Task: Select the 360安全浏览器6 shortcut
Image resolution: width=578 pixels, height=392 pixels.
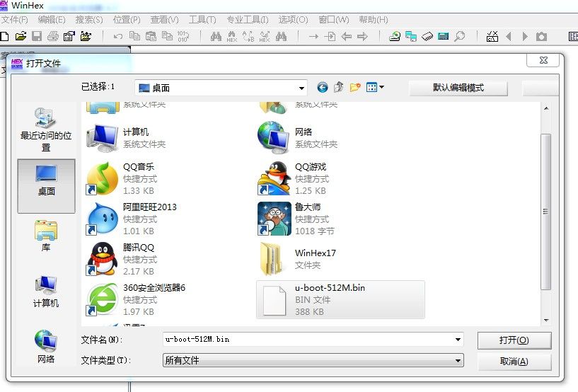Action: (168, 299)
